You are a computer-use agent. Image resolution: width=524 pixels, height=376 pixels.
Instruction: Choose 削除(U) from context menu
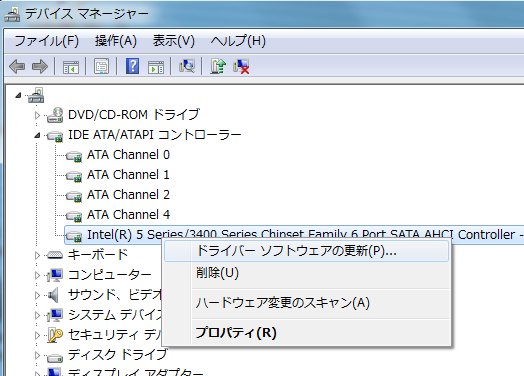(x=306, y=273)
